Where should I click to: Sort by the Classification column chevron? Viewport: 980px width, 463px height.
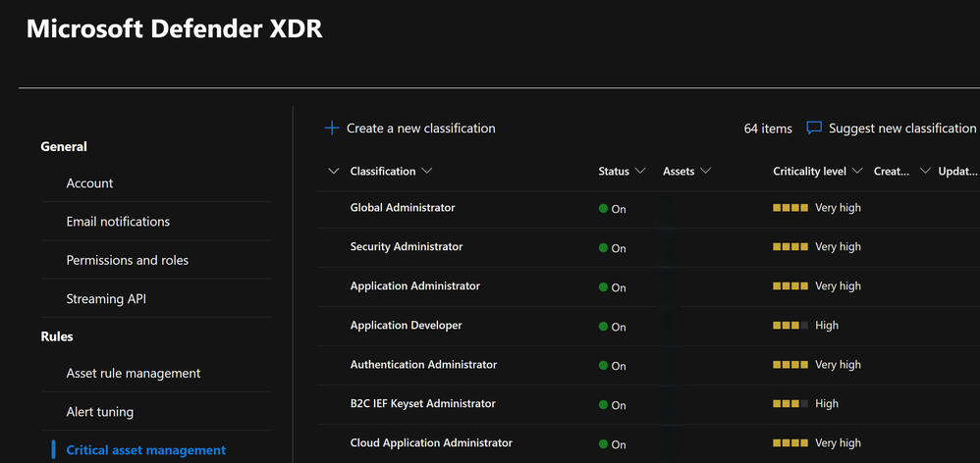pyautogui.click(x=427, y=171)
